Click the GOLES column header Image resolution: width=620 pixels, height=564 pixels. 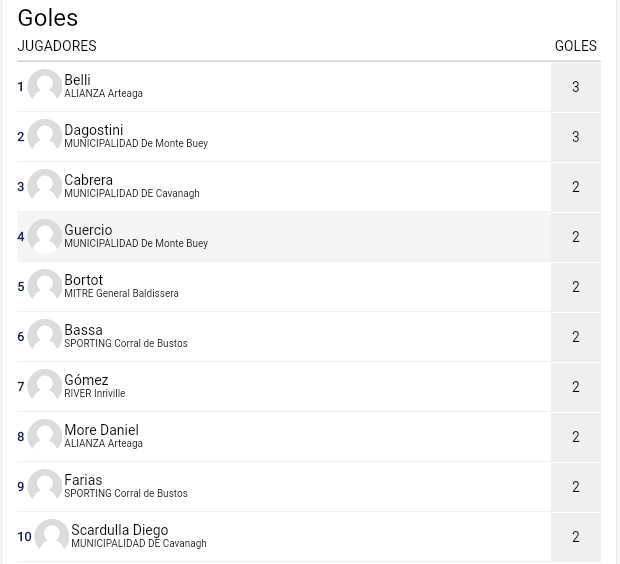coord(576,46)
